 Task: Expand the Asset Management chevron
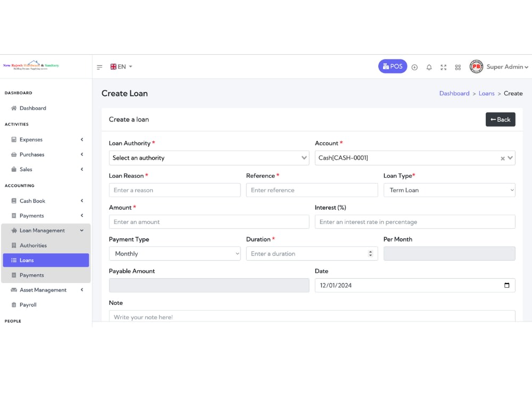[x=82, y=290]
